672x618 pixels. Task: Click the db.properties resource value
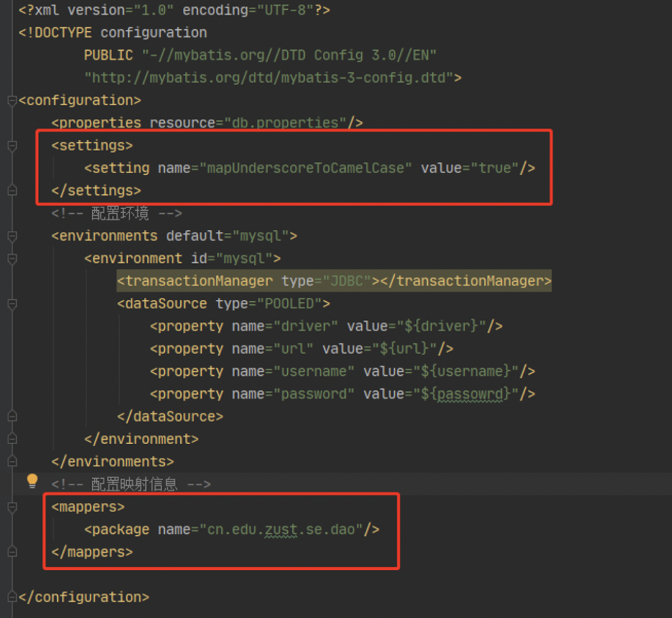tap(285, 123)
